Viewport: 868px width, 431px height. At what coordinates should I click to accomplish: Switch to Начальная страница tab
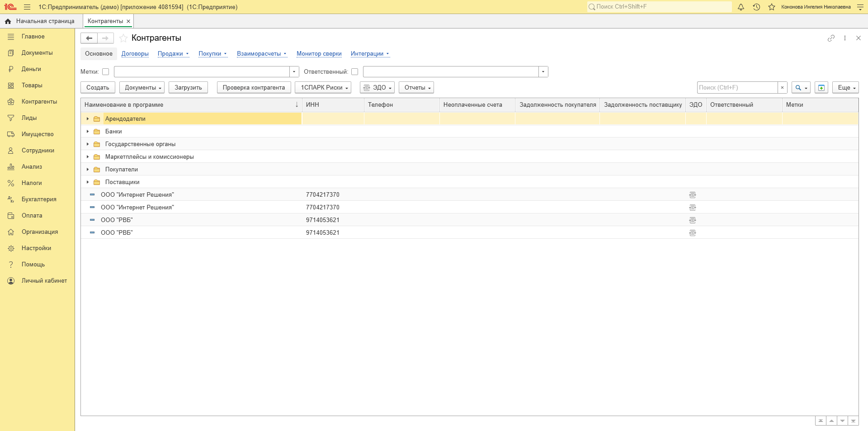40,21
